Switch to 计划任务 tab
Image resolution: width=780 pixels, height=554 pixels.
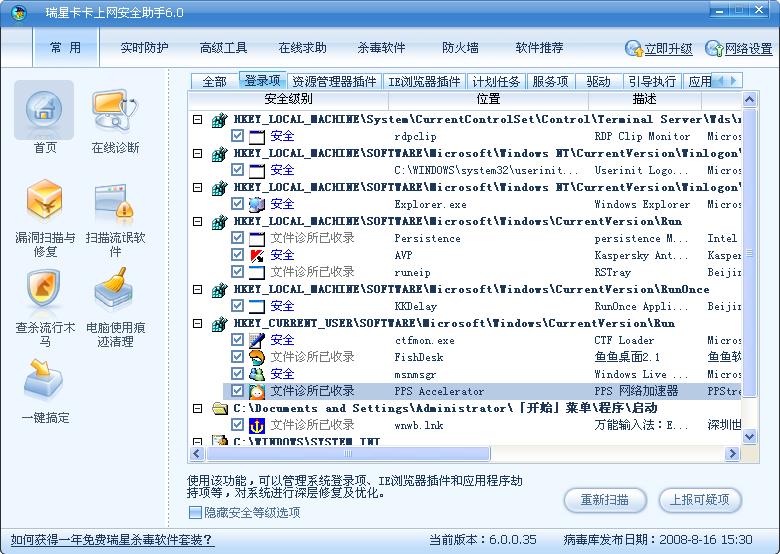coord(496,82)
